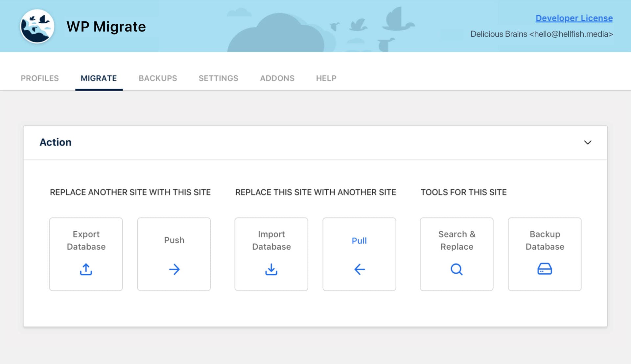Click the Pull left-arrow icon
631x364 pixels.
coord(360,269)
